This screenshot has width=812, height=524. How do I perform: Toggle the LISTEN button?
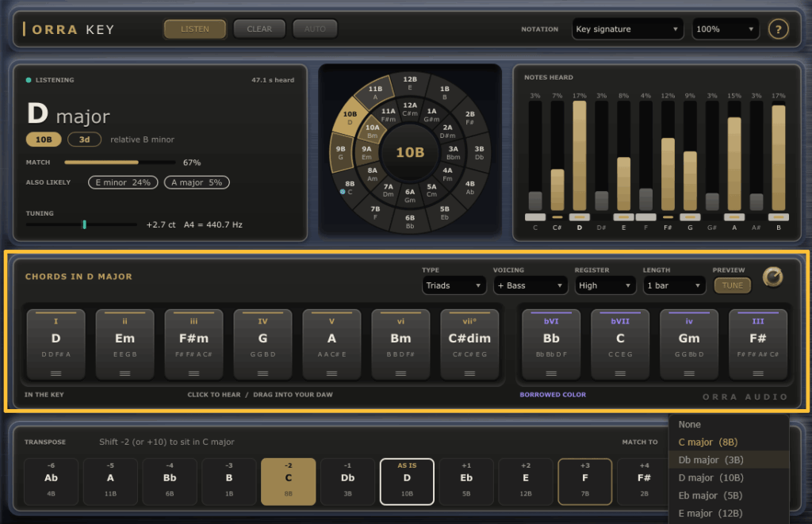[x=195, y=29]
